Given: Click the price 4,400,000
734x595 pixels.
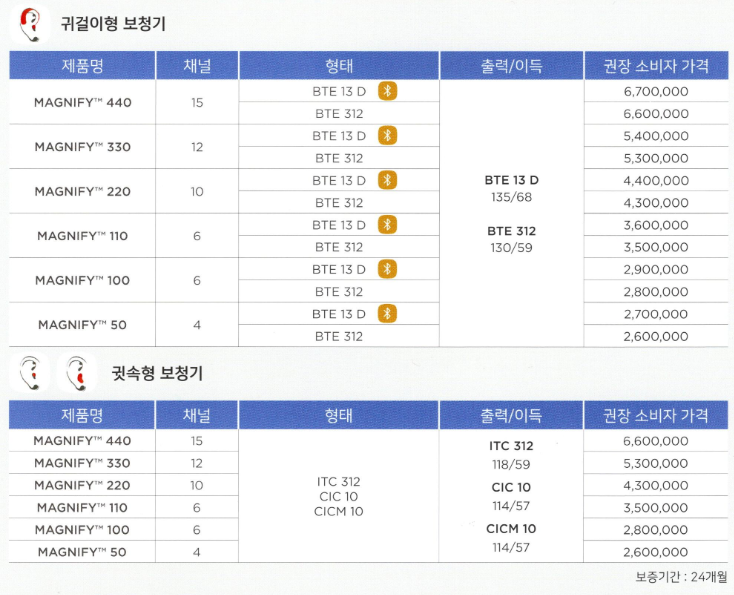Looking at the screenshot, I should [656, 180].
